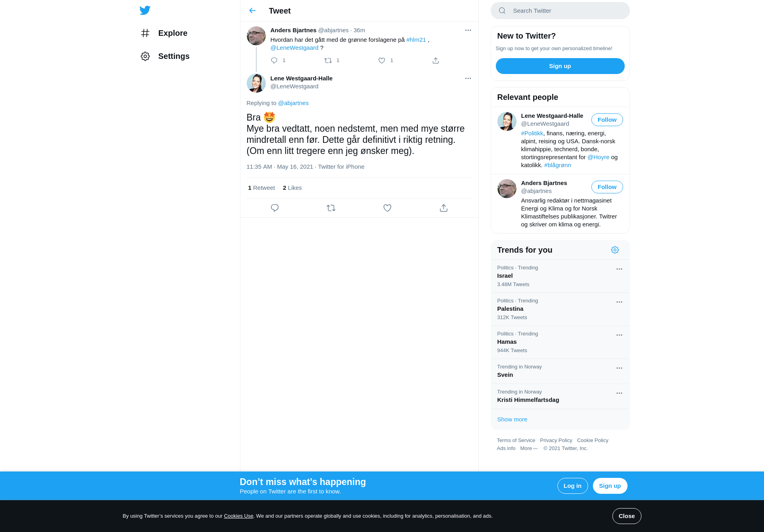Screen dimensions: 764x532
Task: Reply to Lene Westgaard-Halle's main tweet
Action: tap(275, 208)
